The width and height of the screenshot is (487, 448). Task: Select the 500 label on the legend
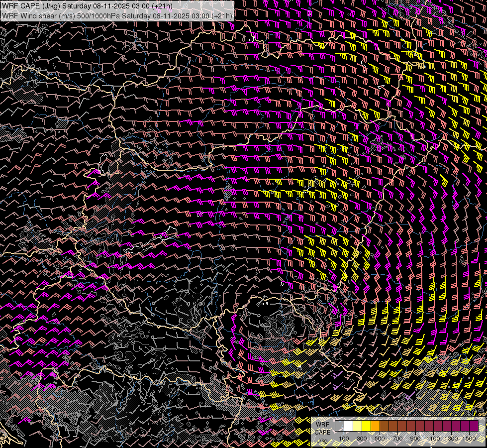[380, 438]
